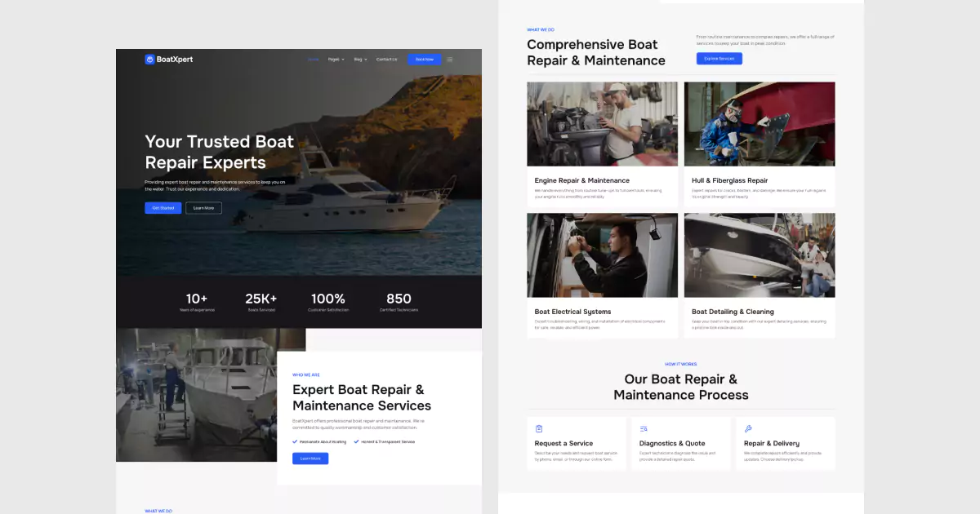Expand the Pages navigation dropdown
Screen dimensions: 980x514
pos(334,60)
